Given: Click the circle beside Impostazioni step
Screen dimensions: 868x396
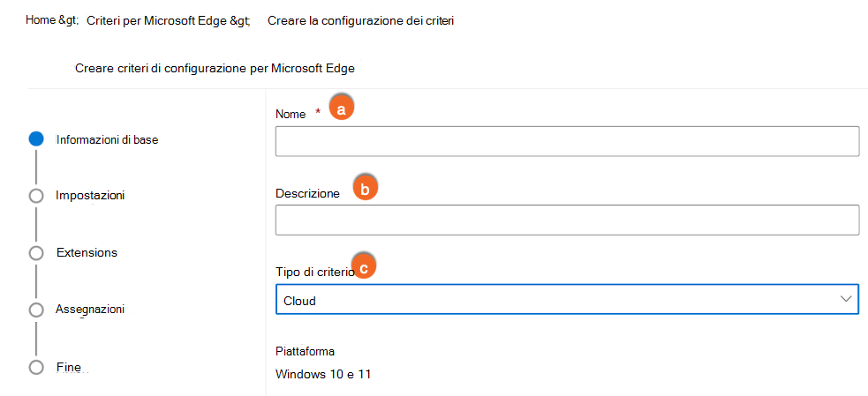Looking at the screenshot, I should [36, 196].
